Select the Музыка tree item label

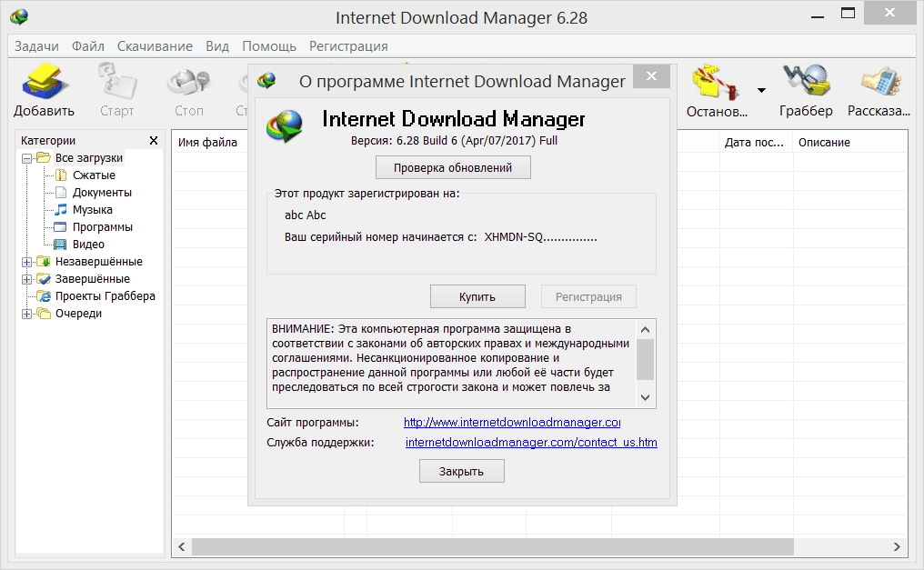click(x=93, y=210)
